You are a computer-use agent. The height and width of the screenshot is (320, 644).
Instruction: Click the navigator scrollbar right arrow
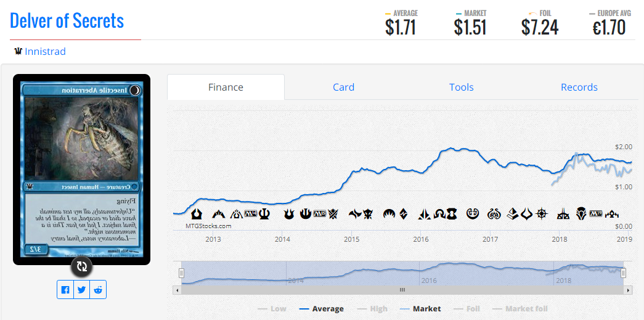click(x=629, y=290)
